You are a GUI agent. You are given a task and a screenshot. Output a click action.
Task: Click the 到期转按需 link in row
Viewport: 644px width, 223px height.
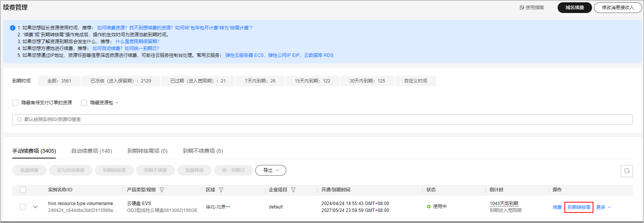pos(579,207)
